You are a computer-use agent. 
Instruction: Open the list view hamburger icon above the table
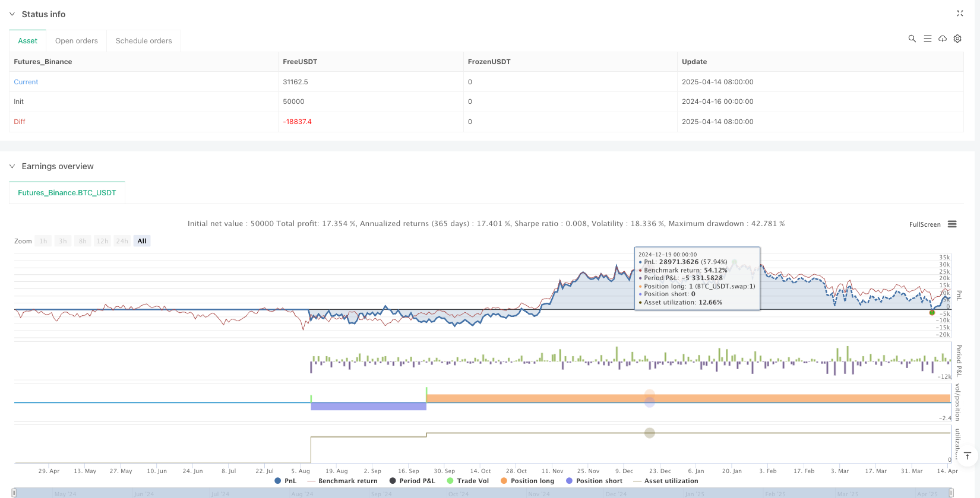coord(927,39)
